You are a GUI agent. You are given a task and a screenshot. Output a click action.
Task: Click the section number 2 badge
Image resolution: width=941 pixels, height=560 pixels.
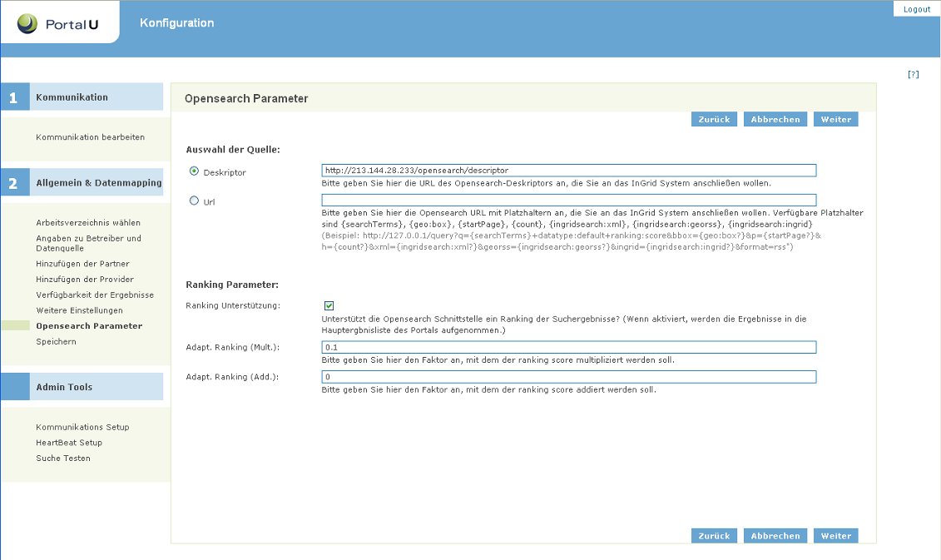12,181
